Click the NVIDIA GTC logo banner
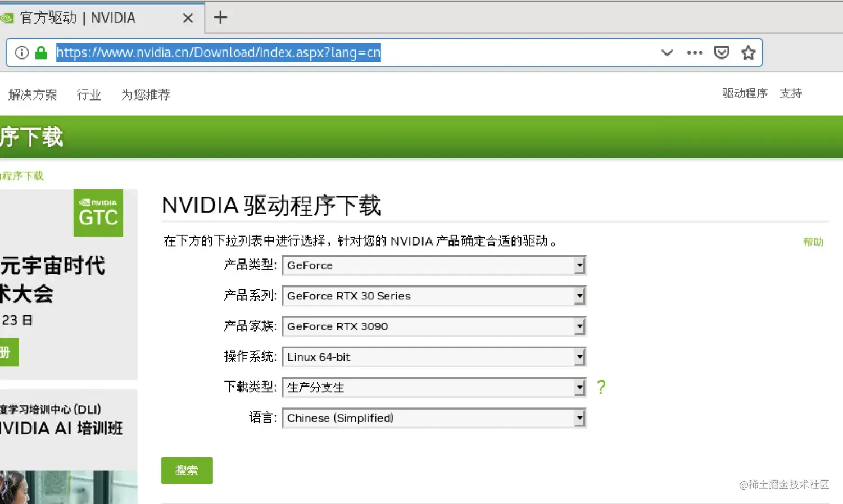843x504 pixels. click(x=98, y=213)
